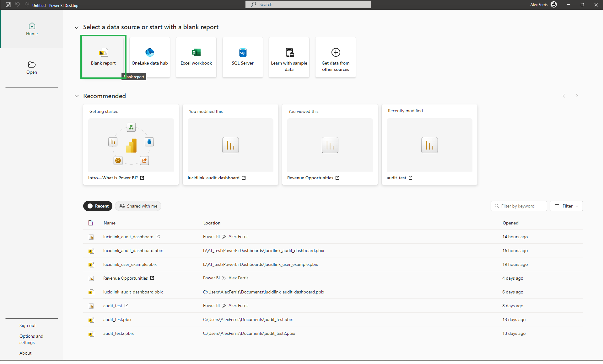Image resolution: width=603 pixels, height=364 pixels.
Task: Sort by the Name column header
Action: (110, 223)
